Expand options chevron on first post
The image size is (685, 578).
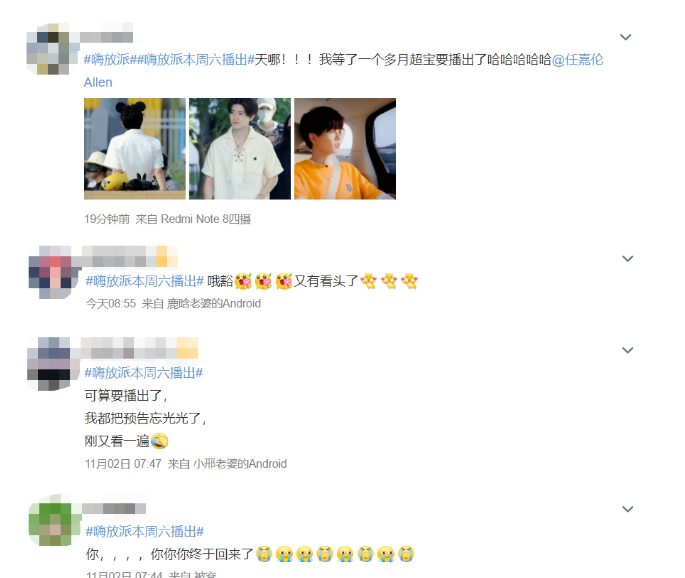coord(626,38)
